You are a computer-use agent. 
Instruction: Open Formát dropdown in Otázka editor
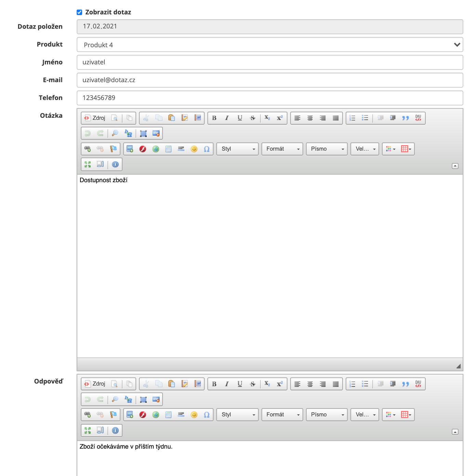[282, 149]
